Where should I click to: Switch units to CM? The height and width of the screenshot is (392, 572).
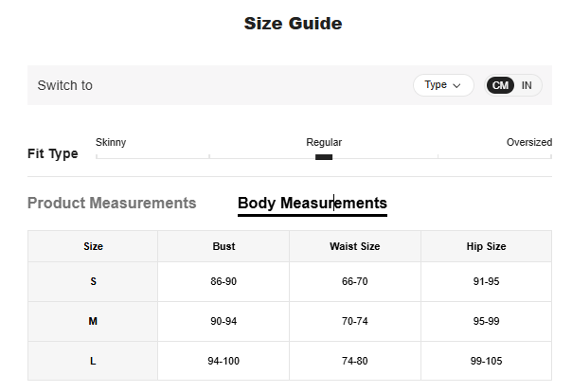[x=500, y=85]
